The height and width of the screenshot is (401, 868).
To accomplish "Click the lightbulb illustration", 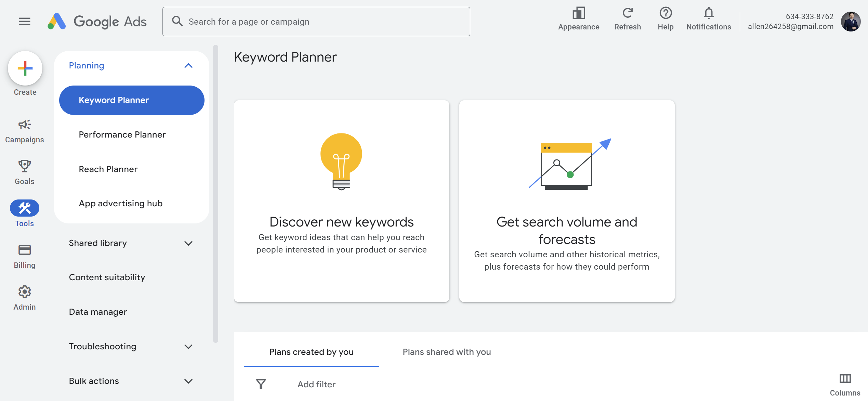I will pyautogui.click(x=341, y=161).
